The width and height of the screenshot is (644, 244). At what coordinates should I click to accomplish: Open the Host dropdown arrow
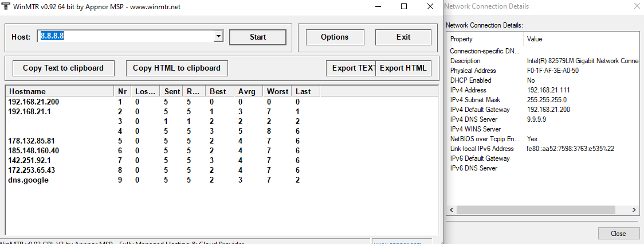(218, 36)
